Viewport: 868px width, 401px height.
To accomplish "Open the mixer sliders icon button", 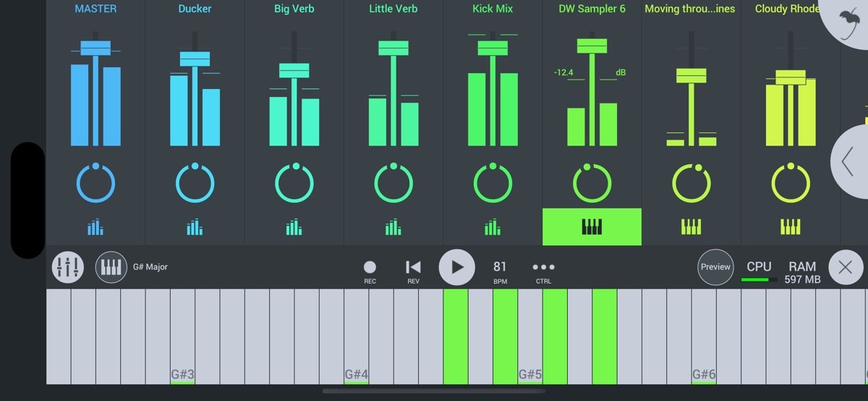I will (67, 267).
